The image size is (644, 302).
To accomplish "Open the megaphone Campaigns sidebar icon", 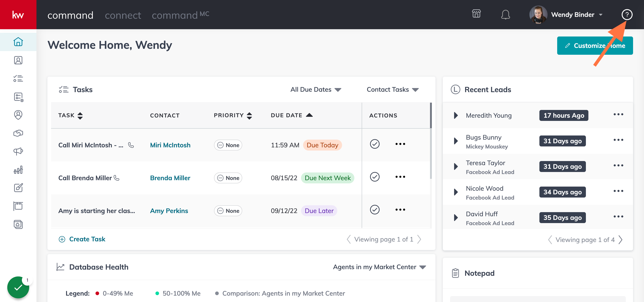I will [18, 151].
